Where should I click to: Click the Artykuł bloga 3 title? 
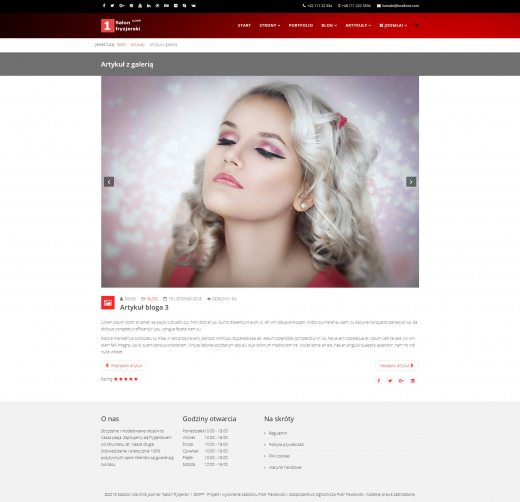pos(144,307)
